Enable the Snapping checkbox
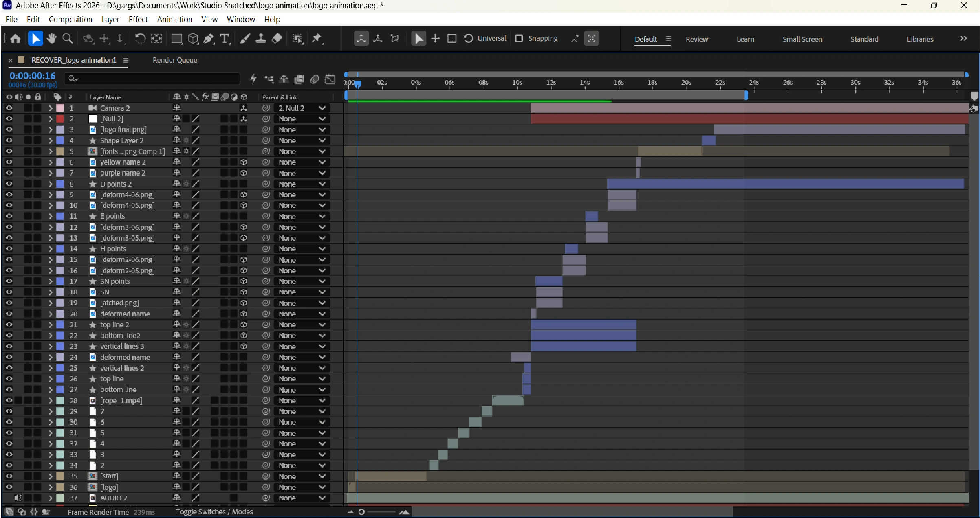The height and width of the screenshot is (518, 980). click(x=519, y=38)
